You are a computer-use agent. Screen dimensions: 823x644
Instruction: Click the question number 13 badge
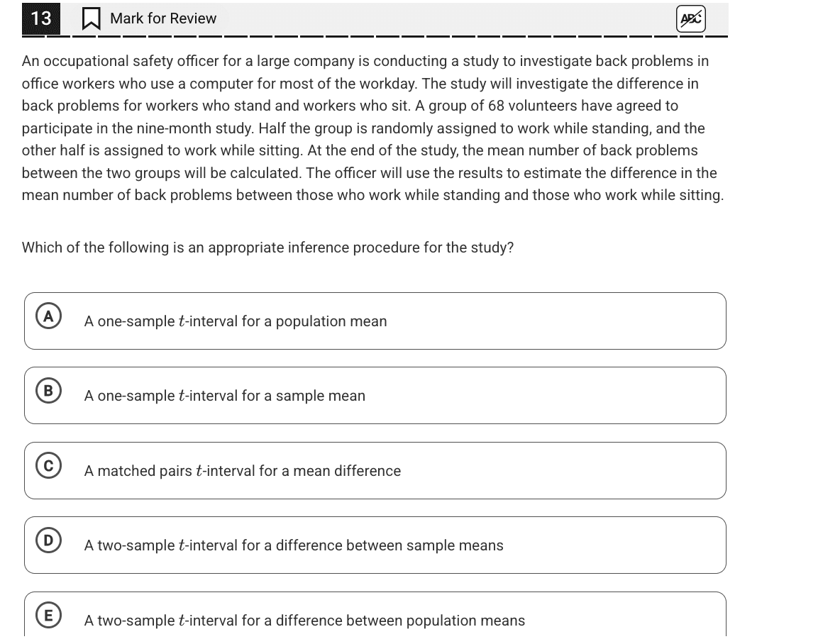pos(41,18)
